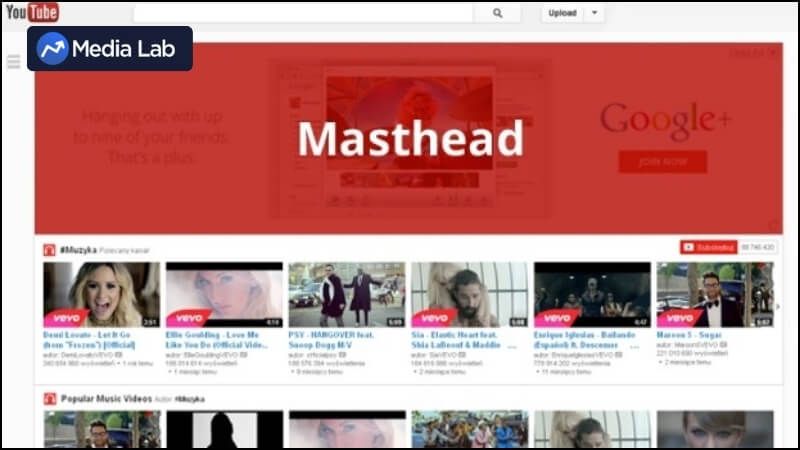Open the crowd video thumbnail in Popular Music Videos

(469, 429)
